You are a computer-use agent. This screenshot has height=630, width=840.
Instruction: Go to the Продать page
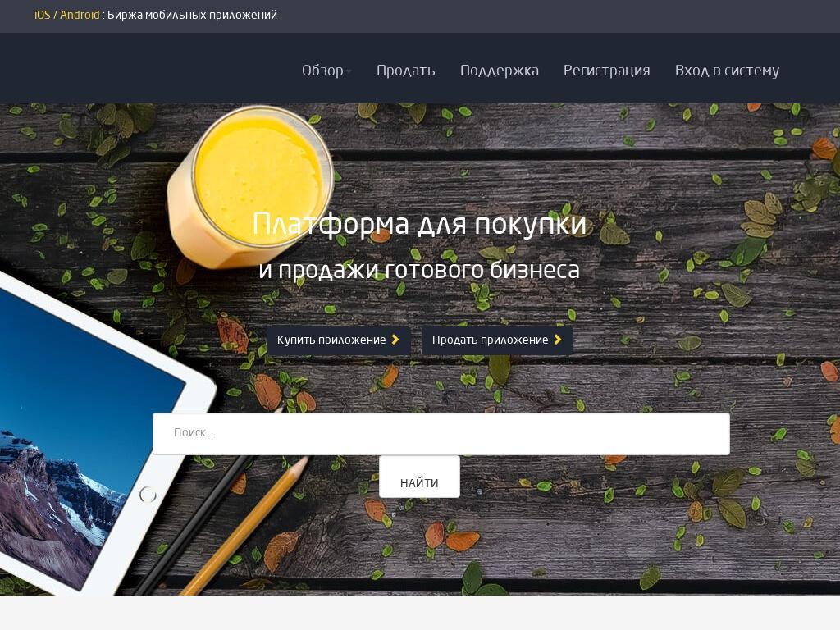405,71
